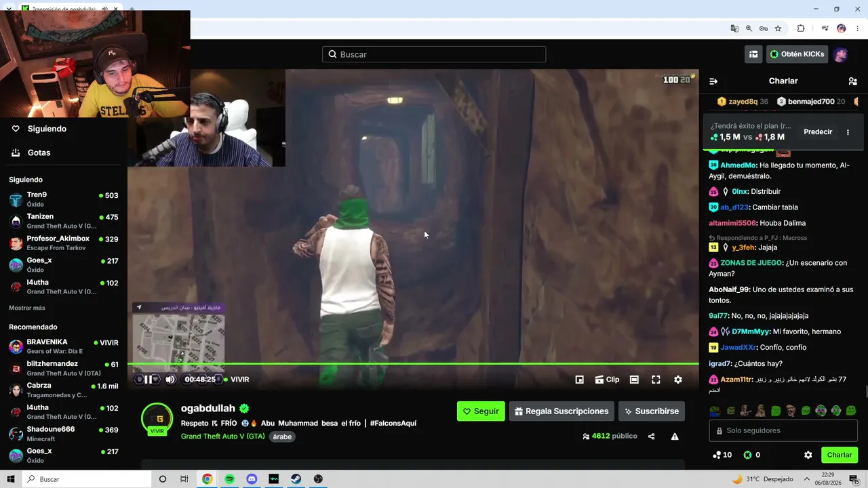Open the Kick shop icon beside Obtén KICKs
The height and width of the screenshot is (488, 868).
(753, 54)
